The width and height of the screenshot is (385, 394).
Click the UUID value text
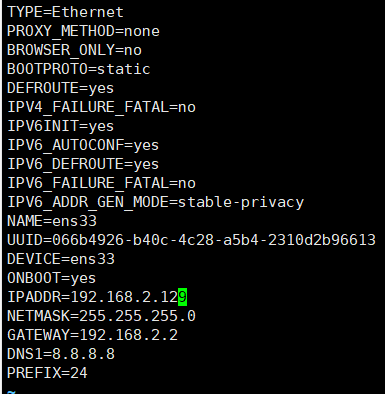(214, 240)
